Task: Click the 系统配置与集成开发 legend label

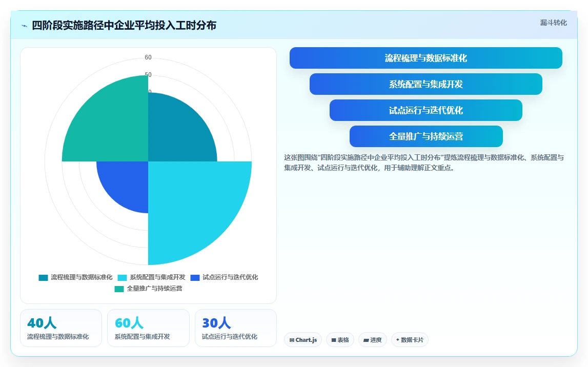Action: 157,277
